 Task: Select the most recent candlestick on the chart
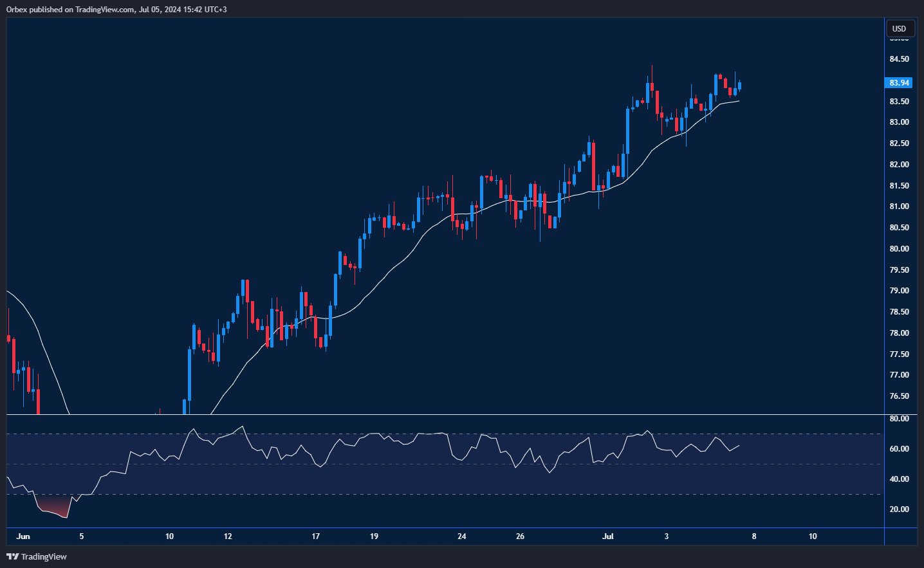point(739,86)
